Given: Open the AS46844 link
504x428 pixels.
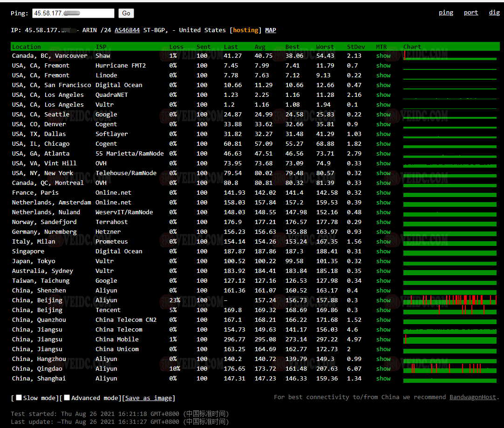Looking at the screenshot, I should click(x=127, y=30).
